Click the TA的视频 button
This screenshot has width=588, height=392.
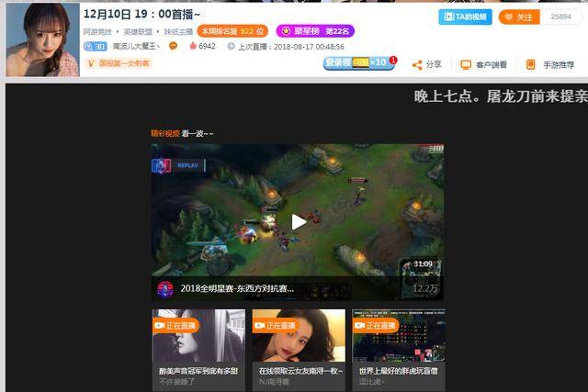point(465,17)
